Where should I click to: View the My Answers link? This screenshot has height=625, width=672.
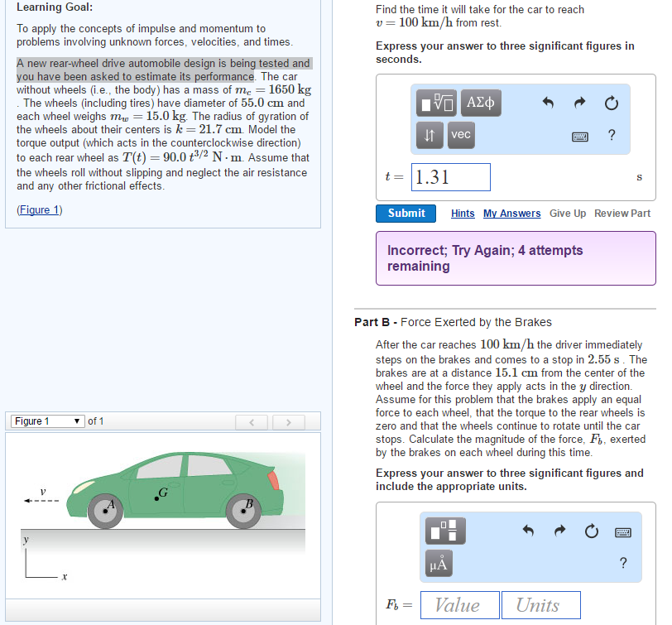511,214
